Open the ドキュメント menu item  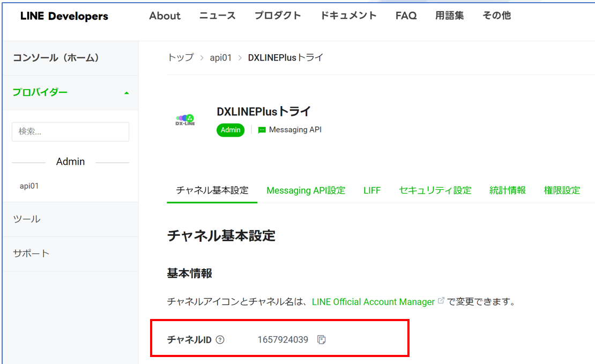pyautogui.click(x=348, y=16)
